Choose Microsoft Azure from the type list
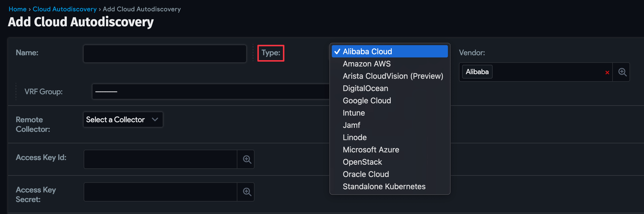Screen dimensions: 644x214 (x=371, y=149)
